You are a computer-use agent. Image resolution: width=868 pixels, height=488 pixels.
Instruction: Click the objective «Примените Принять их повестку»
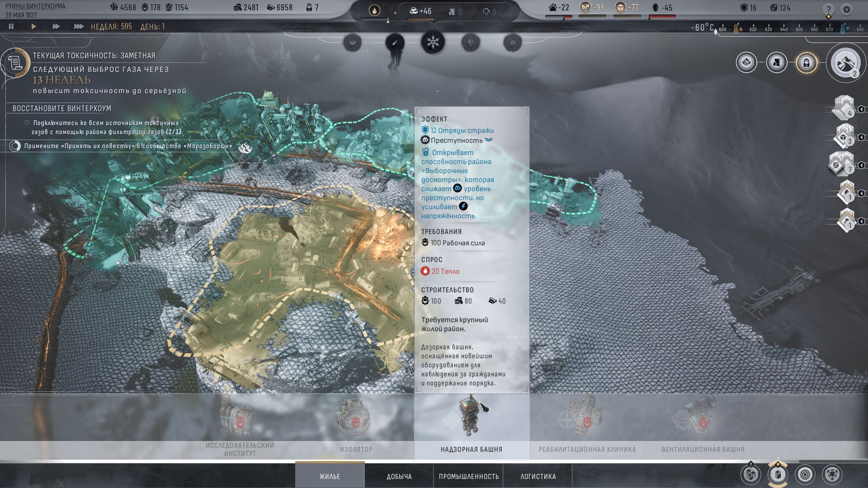(128, 146)
